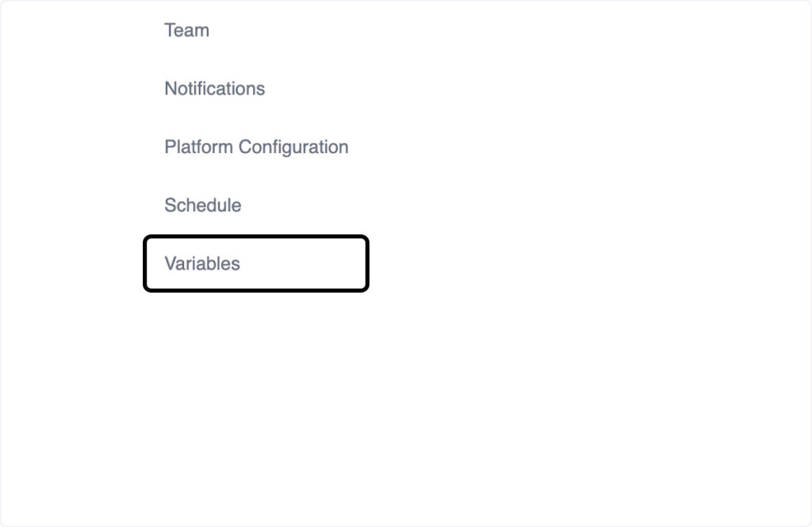
Task: Click the Platform Configuration link
Action: 256,148
